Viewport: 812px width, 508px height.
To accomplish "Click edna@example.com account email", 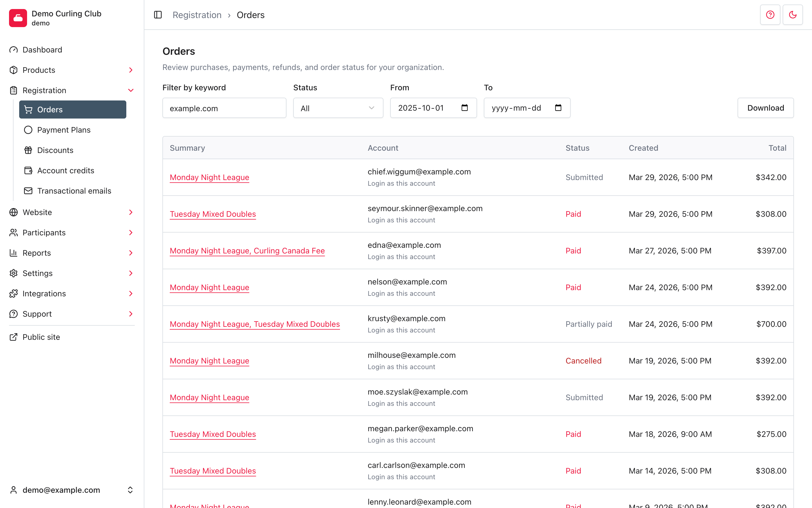I will tap(404, 245).
